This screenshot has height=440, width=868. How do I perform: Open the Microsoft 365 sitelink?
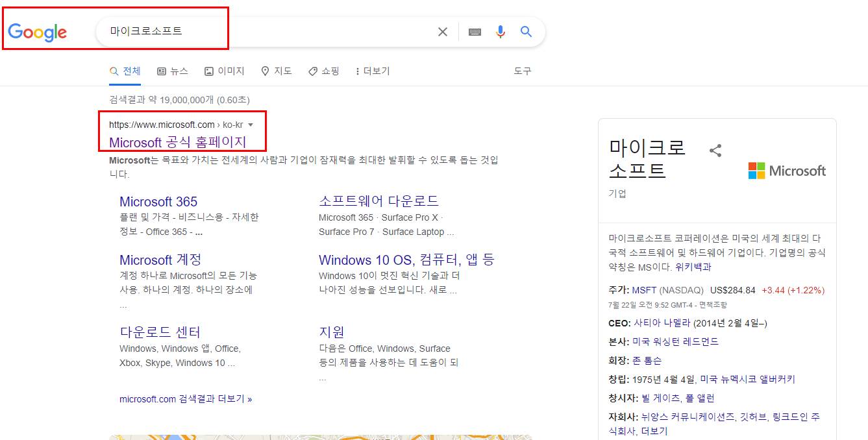(158, 201)
